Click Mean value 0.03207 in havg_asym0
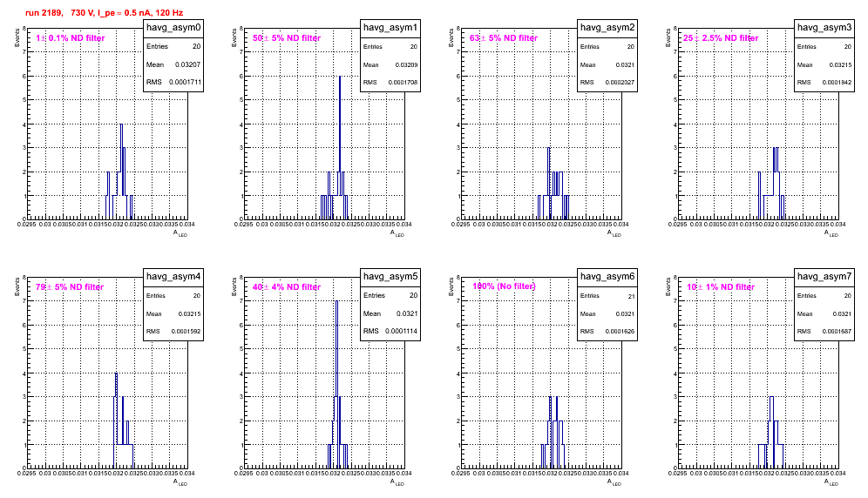868x498 pixels. tap(187, 64)
